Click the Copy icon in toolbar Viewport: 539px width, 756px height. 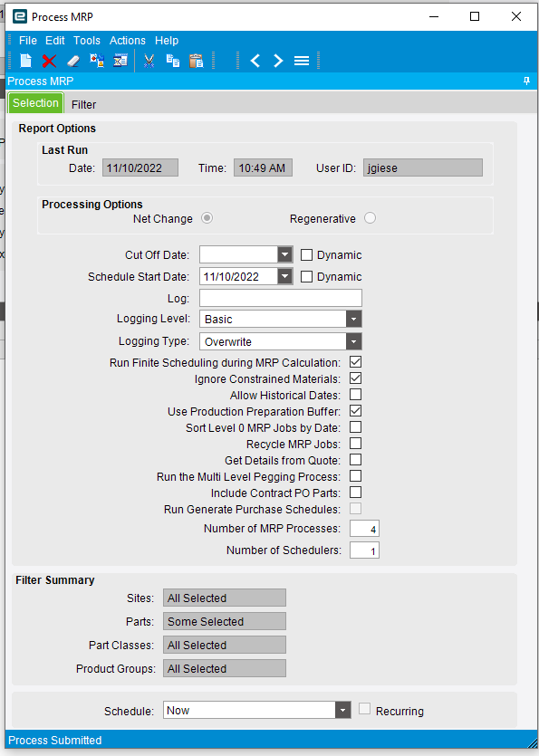pyautogui.click(x=173, y=61)
